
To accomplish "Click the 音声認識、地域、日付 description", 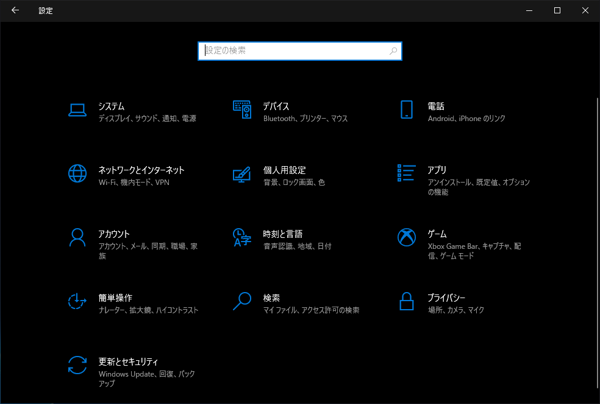I will click(x=297, y=246).
